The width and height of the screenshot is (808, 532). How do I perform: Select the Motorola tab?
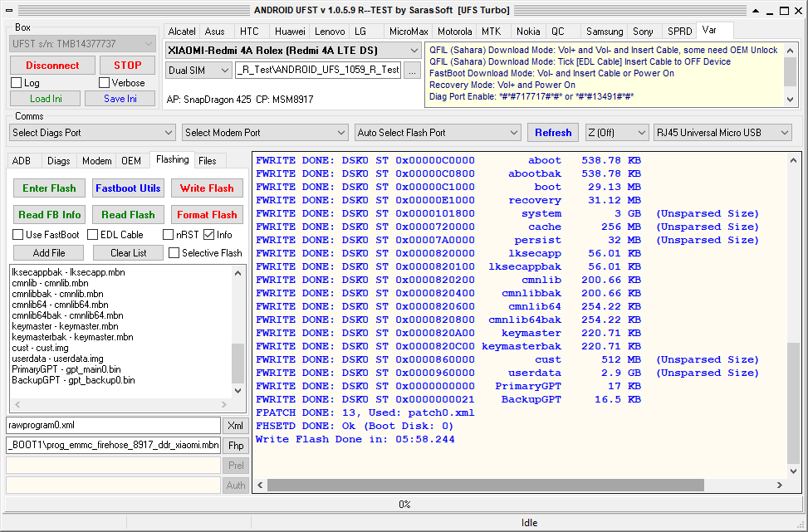tap(454, 32)
